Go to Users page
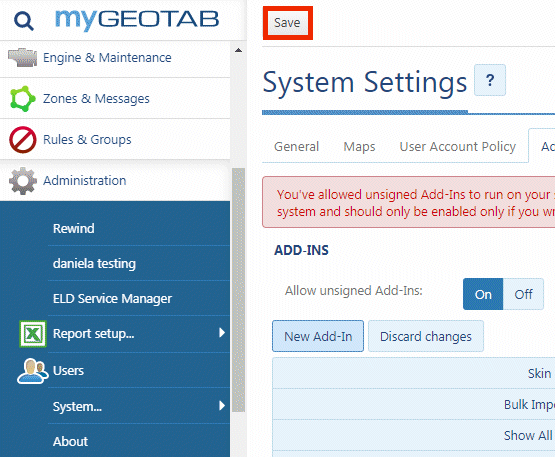555x457 pixels. (68, 371)
